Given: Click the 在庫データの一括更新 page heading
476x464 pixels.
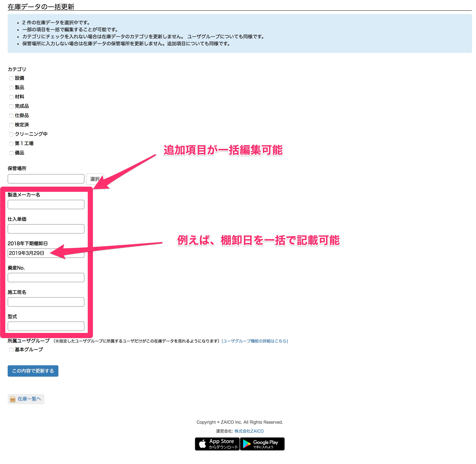Looking at the screenshot, I should 41,7.
